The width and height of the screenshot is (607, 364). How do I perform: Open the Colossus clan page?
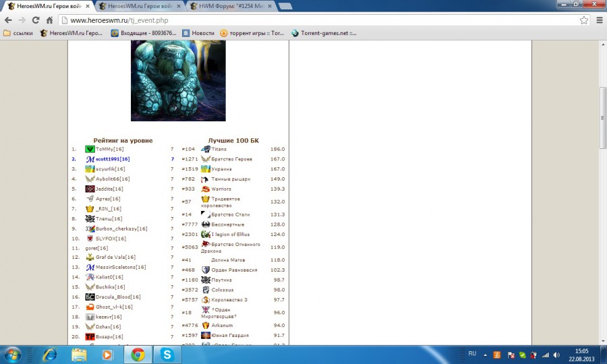222,290
